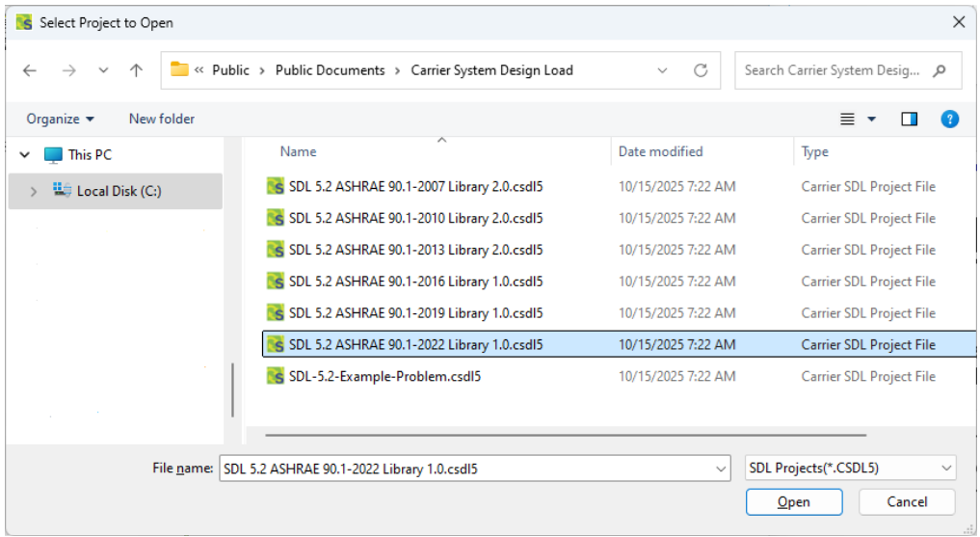This screenshot has width=980, height=537.
Task: Click the horizontal scrollbar in file list
Action: click(566, 435)
